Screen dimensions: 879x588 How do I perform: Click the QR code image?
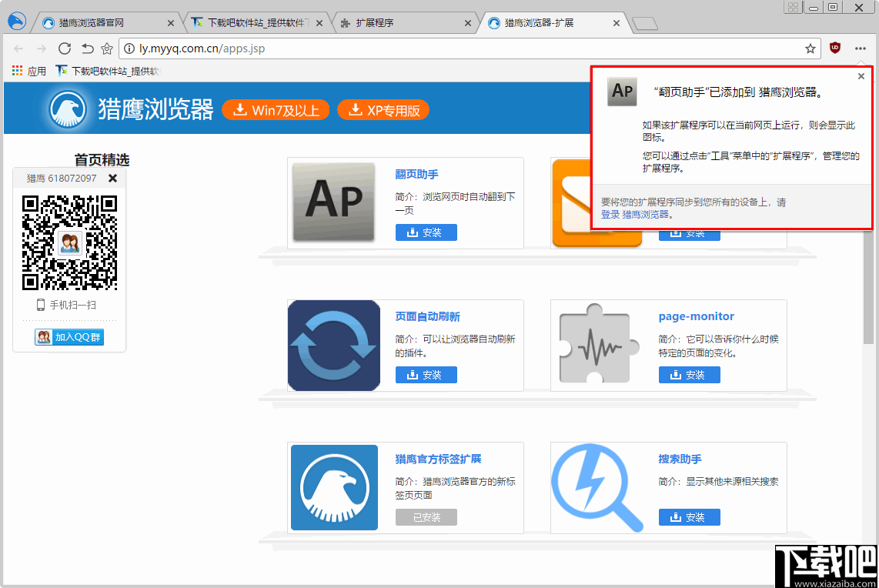point(69,242)
